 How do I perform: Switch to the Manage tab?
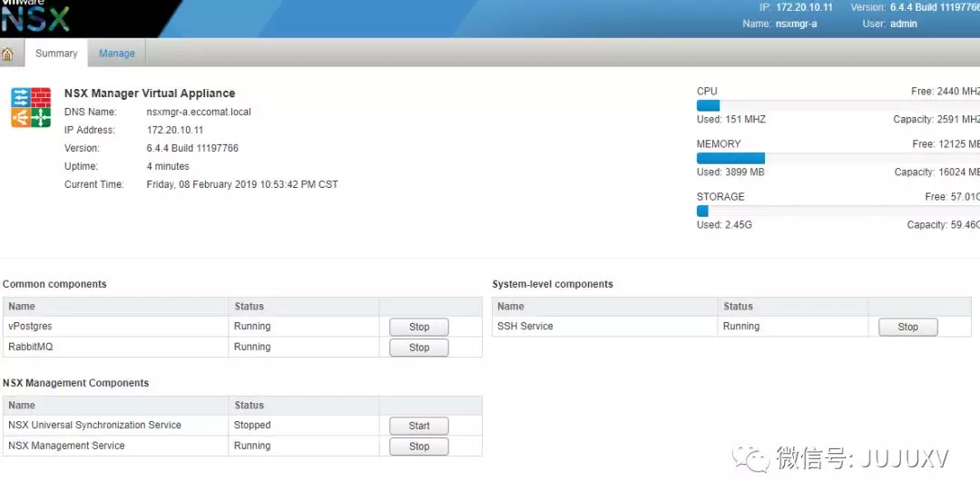[x=117, y=54]
